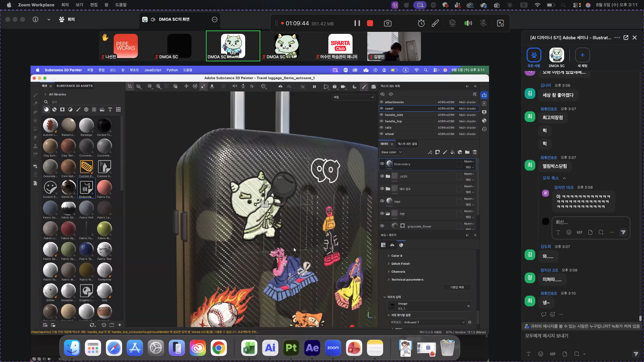Screen dimensions: 644x362
Task: Toggle visibility of the logo layer
Action: click(382, 201)
